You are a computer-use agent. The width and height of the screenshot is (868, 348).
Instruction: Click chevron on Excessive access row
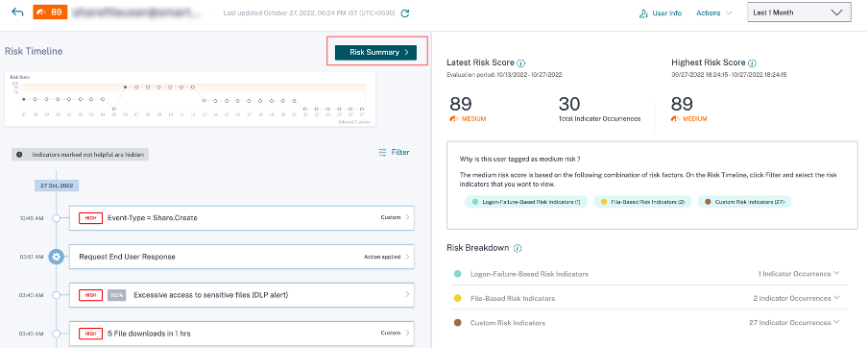[407, 295]
